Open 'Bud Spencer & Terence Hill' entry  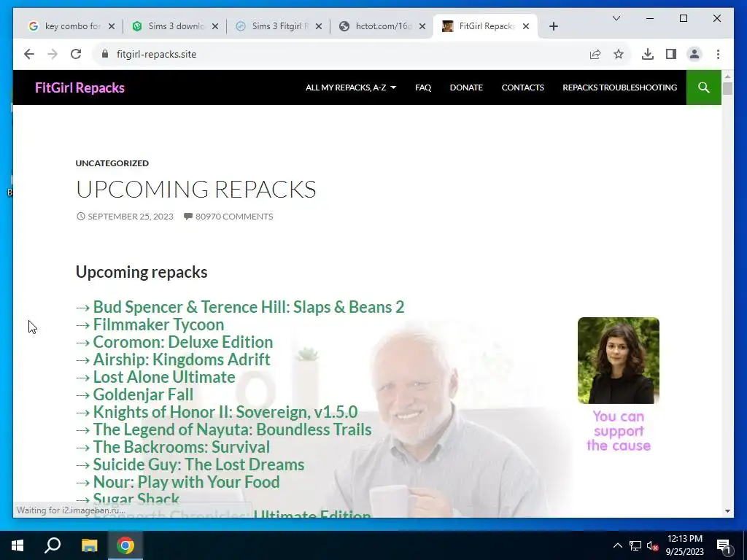coord(248,307)
